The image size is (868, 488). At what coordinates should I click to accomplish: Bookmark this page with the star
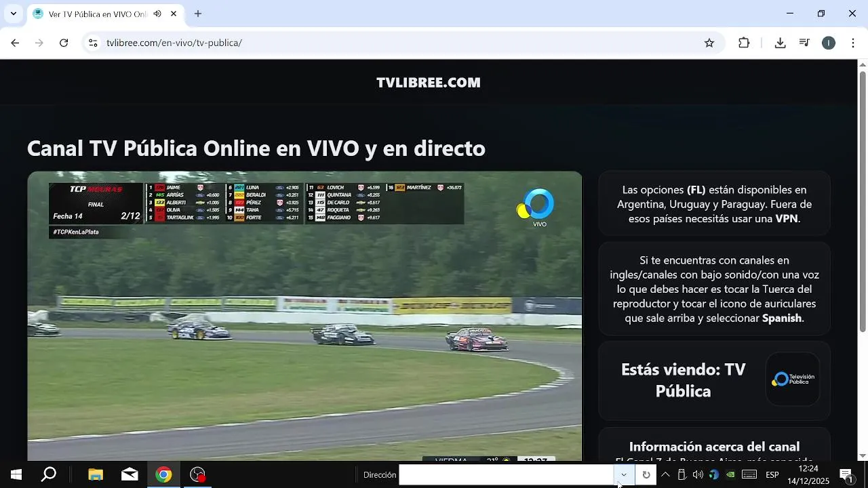pyautogui.click(x=709, y=43)
